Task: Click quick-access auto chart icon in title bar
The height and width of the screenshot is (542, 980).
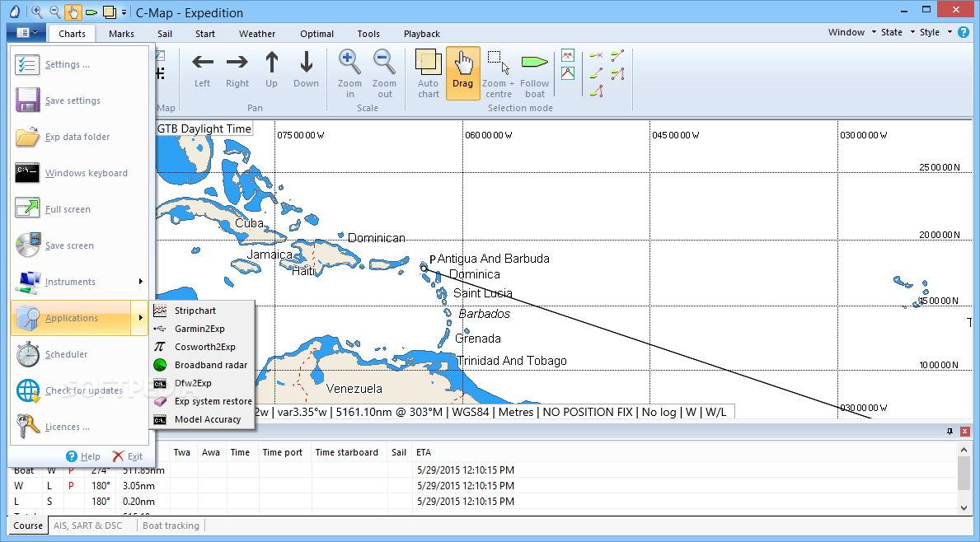Action: tap(110, 12)
